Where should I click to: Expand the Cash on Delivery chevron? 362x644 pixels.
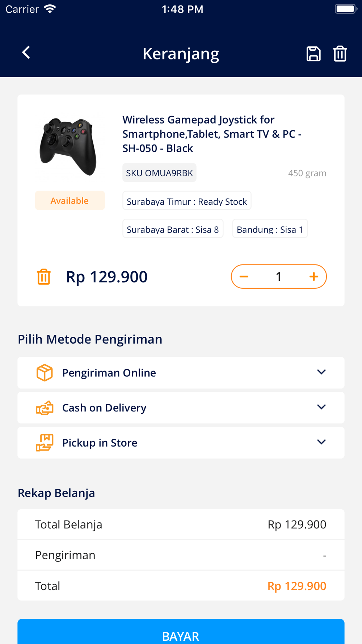coord(321,407)
